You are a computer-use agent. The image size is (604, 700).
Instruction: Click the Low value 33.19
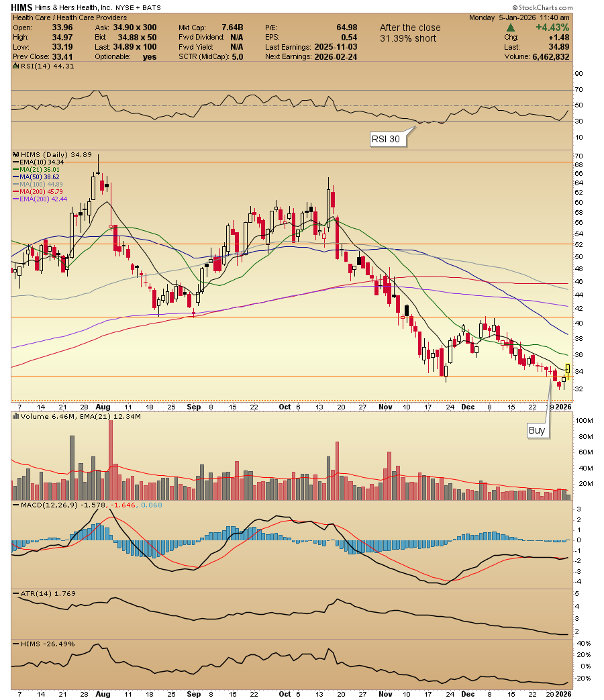62,48
